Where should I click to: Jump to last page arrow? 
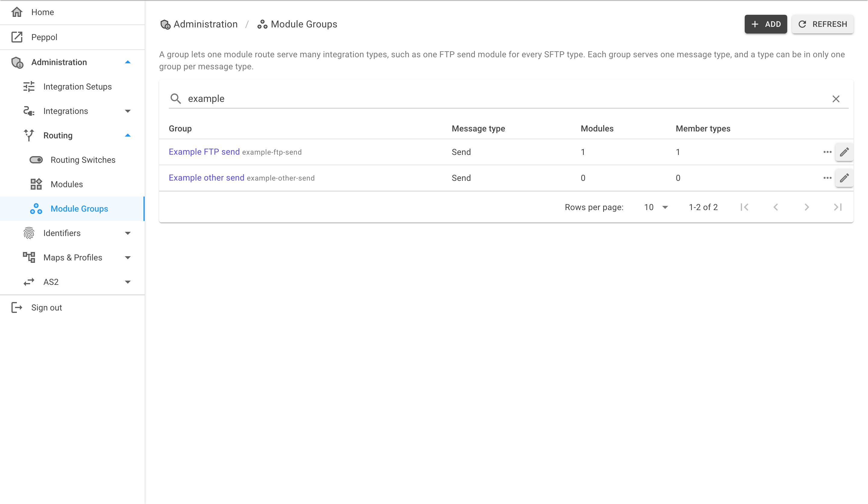click(837, 207)
